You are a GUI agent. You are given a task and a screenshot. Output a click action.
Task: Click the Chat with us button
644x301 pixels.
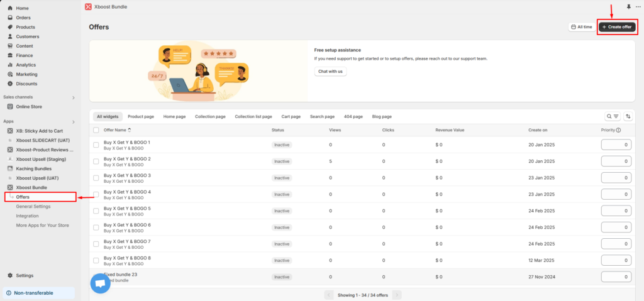point(330,71)
